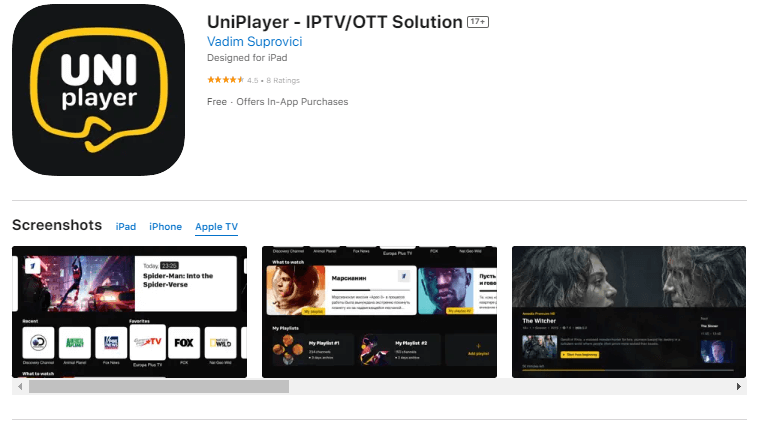Select the Animal Planet channel icon
The width and height of the screenshot is (767, 434).
pyautogui.click(x=75, y=343)
